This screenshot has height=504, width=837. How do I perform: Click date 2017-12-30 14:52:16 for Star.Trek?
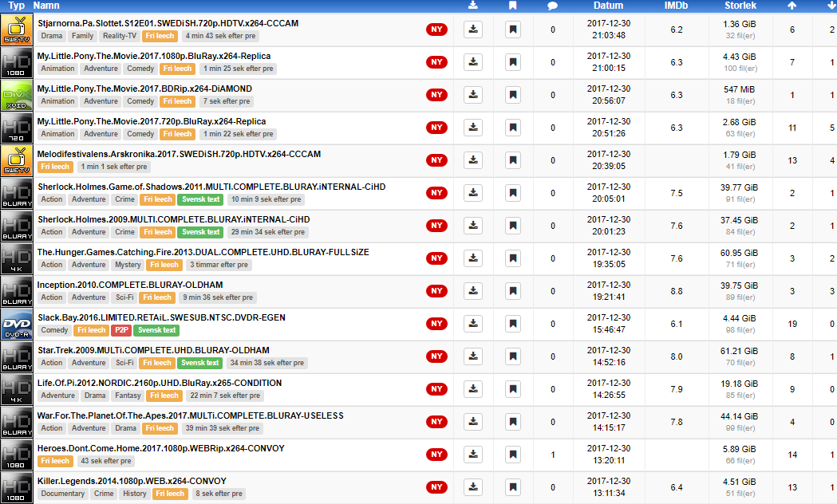609,356
